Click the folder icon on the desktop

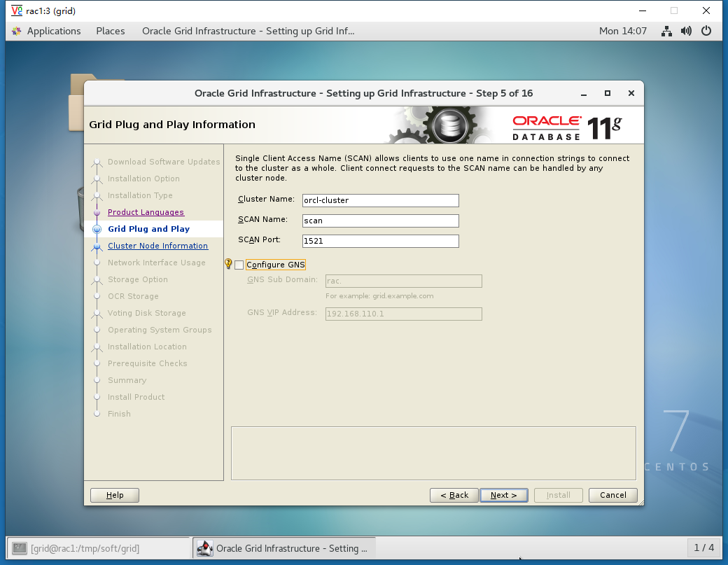pos(76,102)
